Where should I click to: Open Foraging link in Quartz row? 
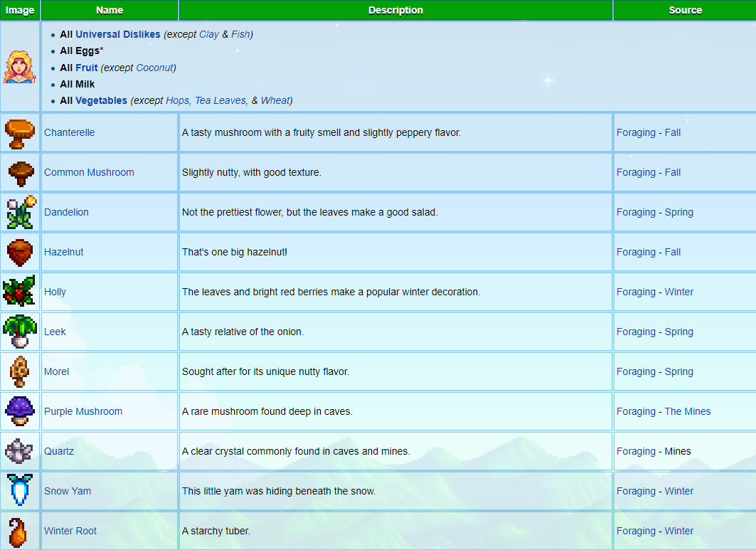(636, 451)
